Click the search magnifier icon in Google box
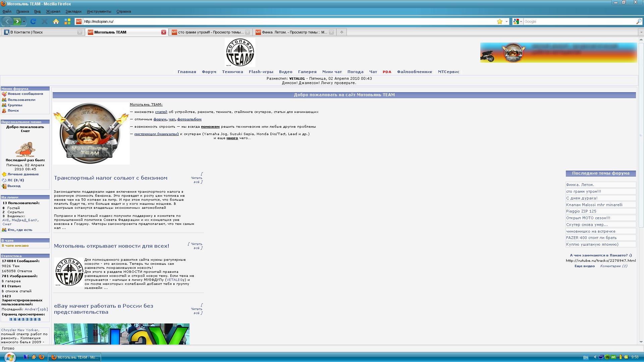The image size is (644, 362). (639, 21)
